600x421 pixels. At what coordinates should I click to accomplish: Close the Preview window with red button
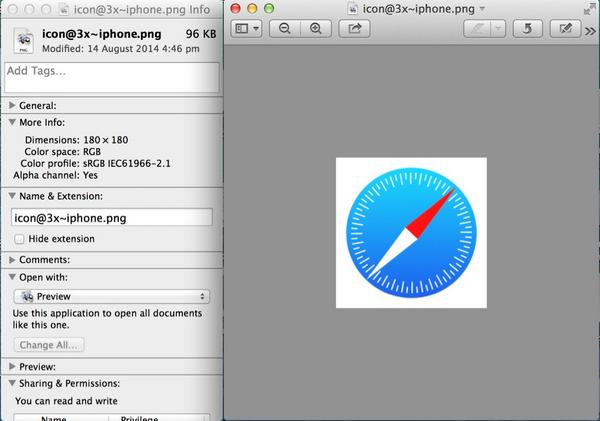point(235,8)
